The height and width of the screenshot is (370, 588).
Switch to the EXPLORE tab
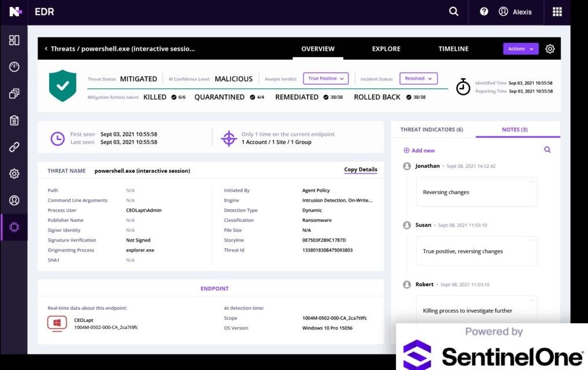click(x=386, y=49)
